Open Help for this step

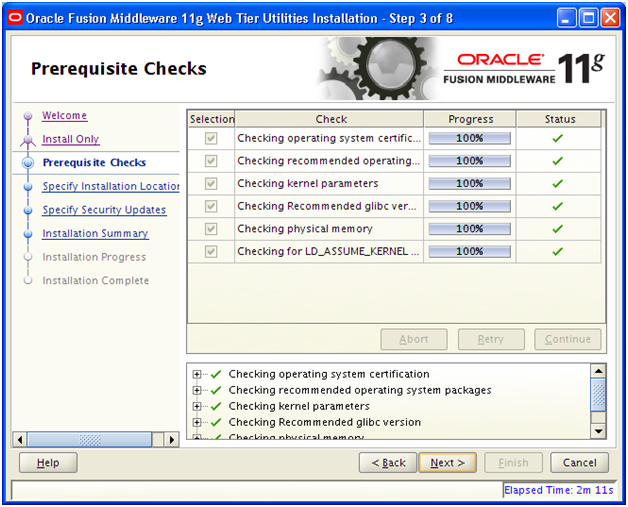(x=48, y=463)
